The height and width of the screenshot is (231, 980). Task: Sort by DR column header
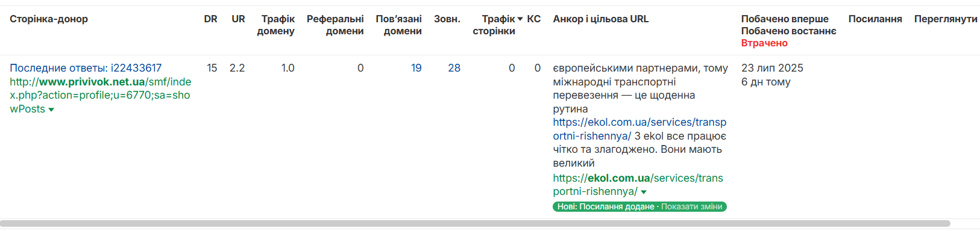click(x=210, y=19)
